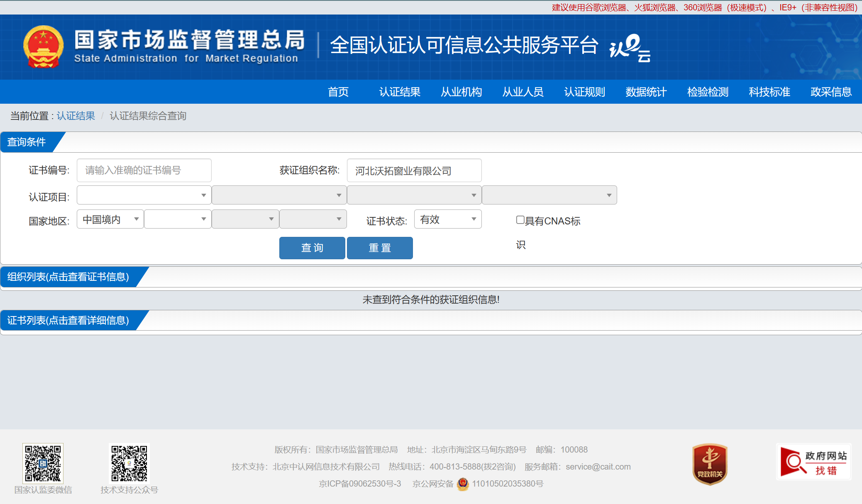Viewport: 862px width, 504px height.
Task: Open the 中国境内 region dropdown
Action: pos(110,219)
